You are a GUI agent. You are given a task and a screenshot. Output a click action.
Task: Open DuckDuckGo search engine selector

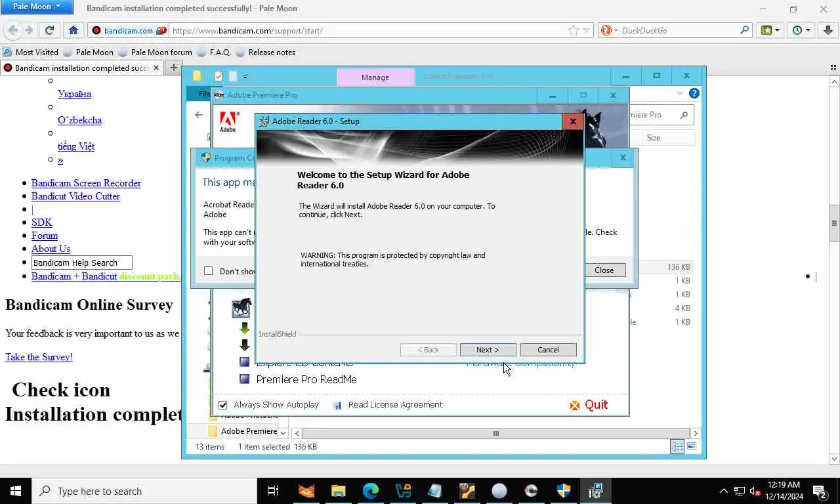[608, 30]
